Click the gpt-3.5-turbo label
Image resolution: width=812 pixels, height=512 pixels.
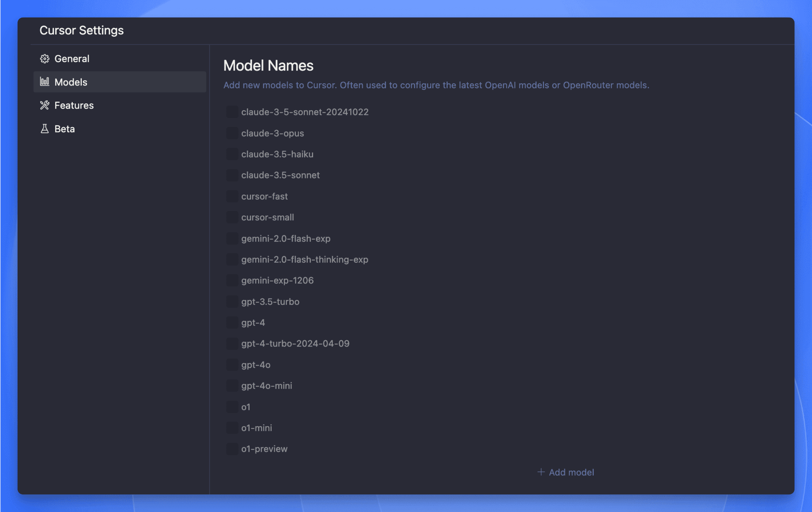pos(271,302)
